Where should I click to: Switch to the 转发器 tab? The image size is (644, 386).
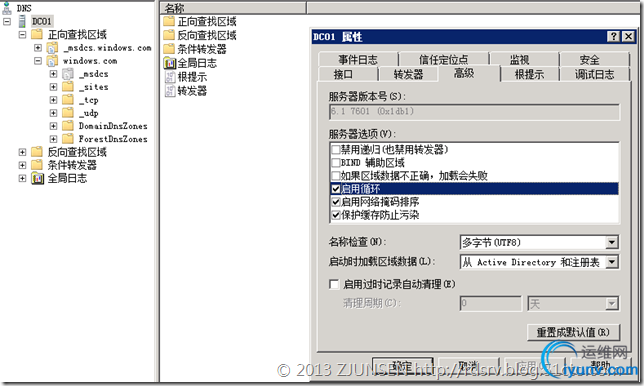click(408, 74)
